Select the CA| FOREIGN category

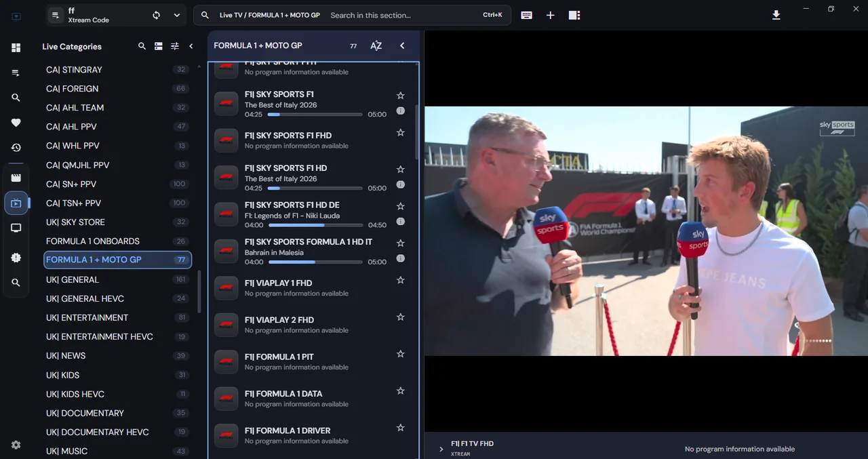click(117, 88)
